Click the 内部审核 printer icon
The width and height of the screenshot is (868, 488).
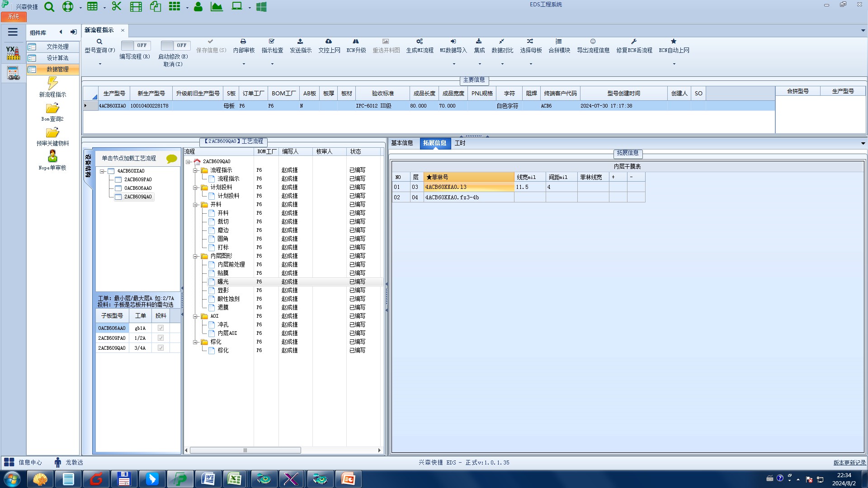pyautogui.click(x=243, y=42)
